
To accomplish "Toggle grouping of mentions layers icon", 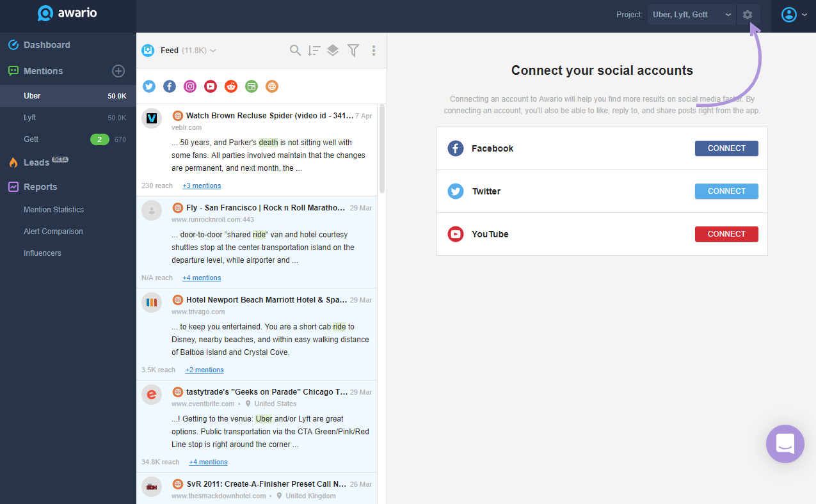I will 333,51.
